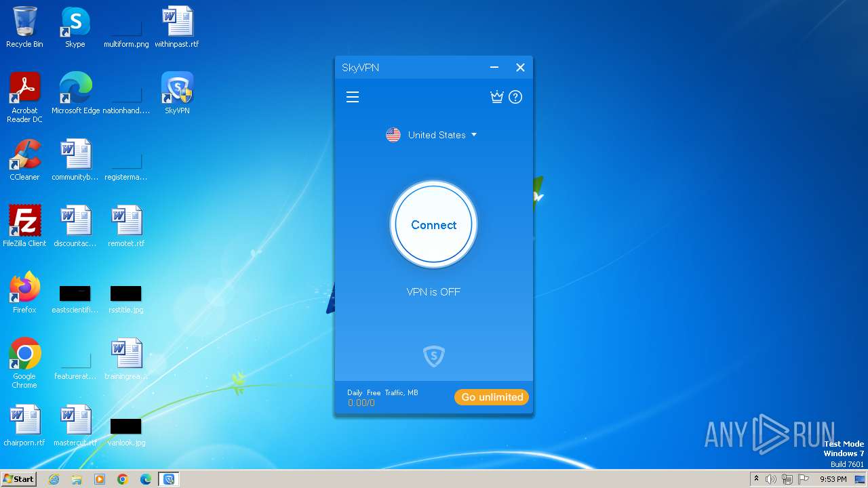Select the nationhand... file icon

126,99
